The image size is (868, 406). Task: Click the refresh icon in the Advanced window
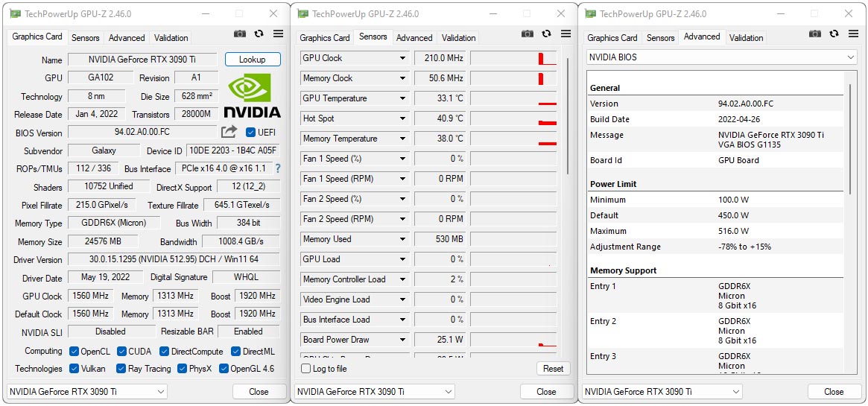coord(834,34)
